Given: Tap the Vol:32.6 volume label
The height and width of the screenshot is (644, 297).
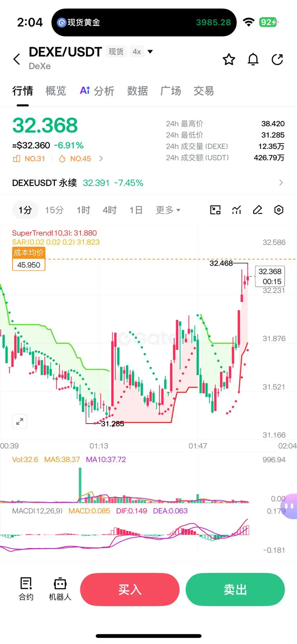Looking at the screenshot, I should (25, 460).
